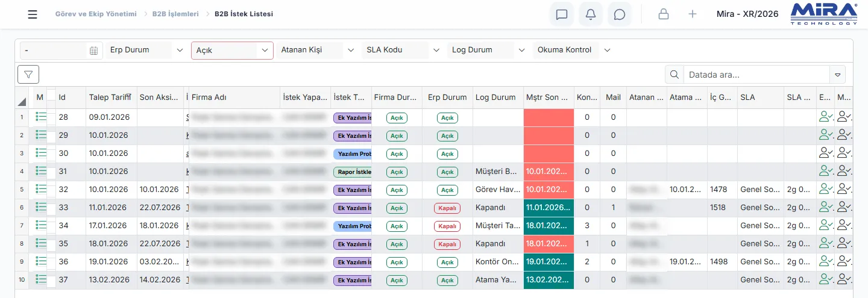This screenshot has width=868, height=298.
Task: Tick the row checkbox for Id 35
Action: (x=51, y=246)
